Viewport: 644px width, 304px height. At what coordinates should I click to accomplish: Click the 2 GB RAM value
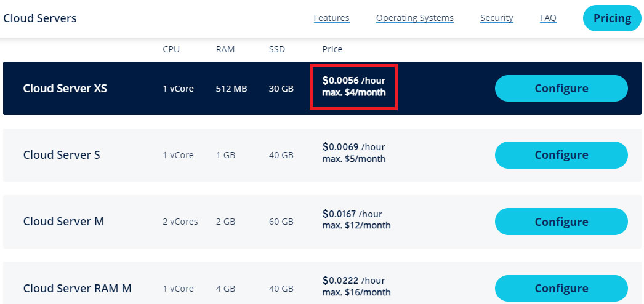point(225,222)
